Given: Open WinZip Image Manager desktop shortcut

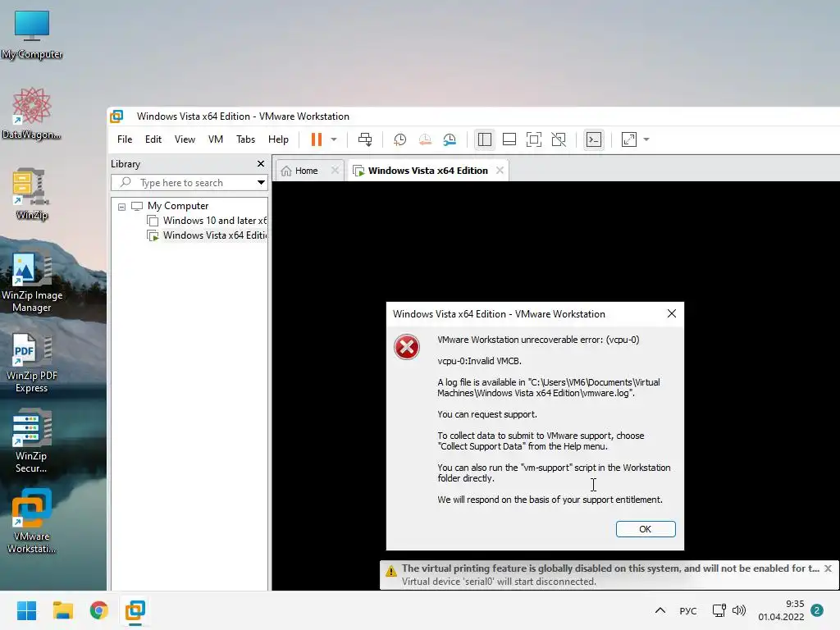Looking at the screenshot, I should pyautogui.click(x=32, y=281).
